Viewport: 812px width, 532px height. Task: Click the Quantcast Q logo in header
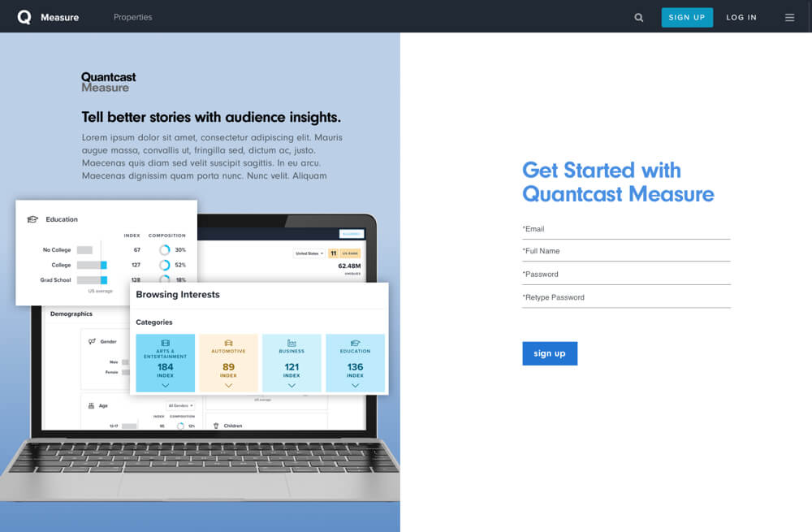click(24, 17)
